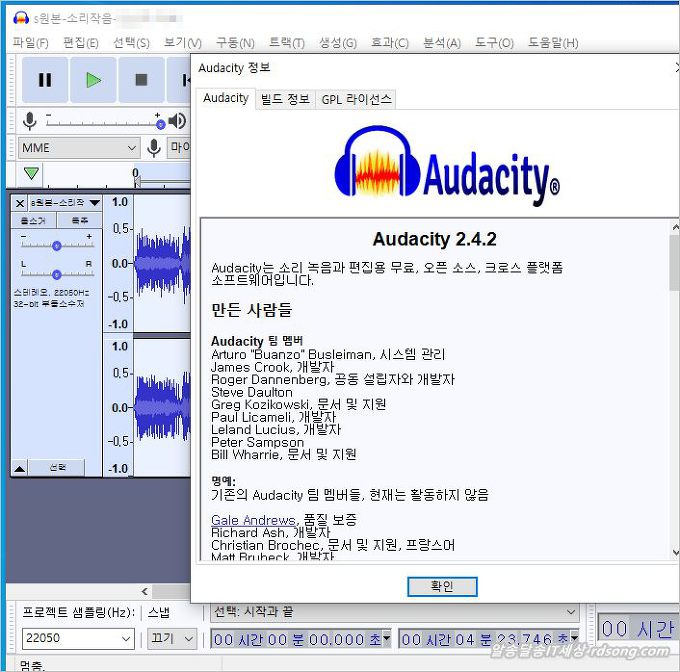Click the playback volume speaker icon

(x=177, y=121)
